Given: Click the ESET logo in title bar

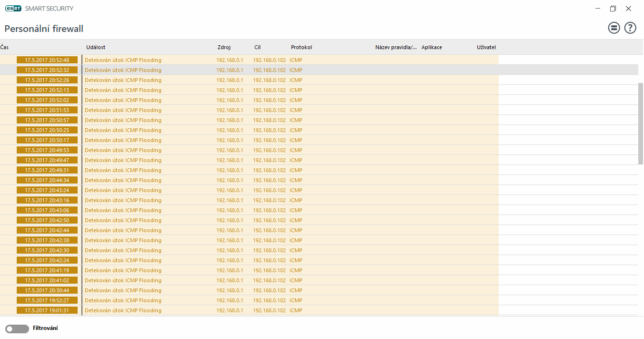Looking at the screenshot, I should coord(13,9).
